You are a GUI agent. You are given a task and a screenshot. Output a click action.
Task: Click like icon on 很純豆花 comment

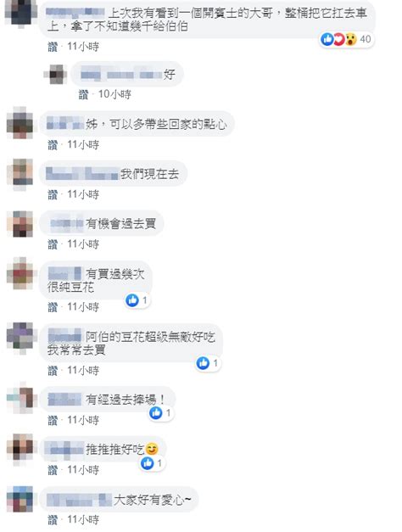pos(132,300)
